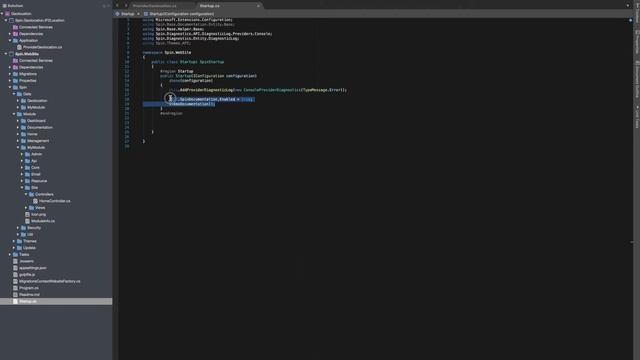Screen dimensions: 640x360
Task: Expand the Properties folder arrow
Action: coord(10,80)
